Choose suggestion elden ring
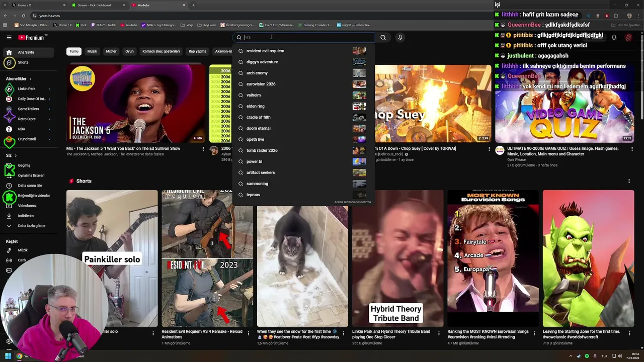Image resolution: width=644 pixels, height=362 pixels. click(302, 106)
